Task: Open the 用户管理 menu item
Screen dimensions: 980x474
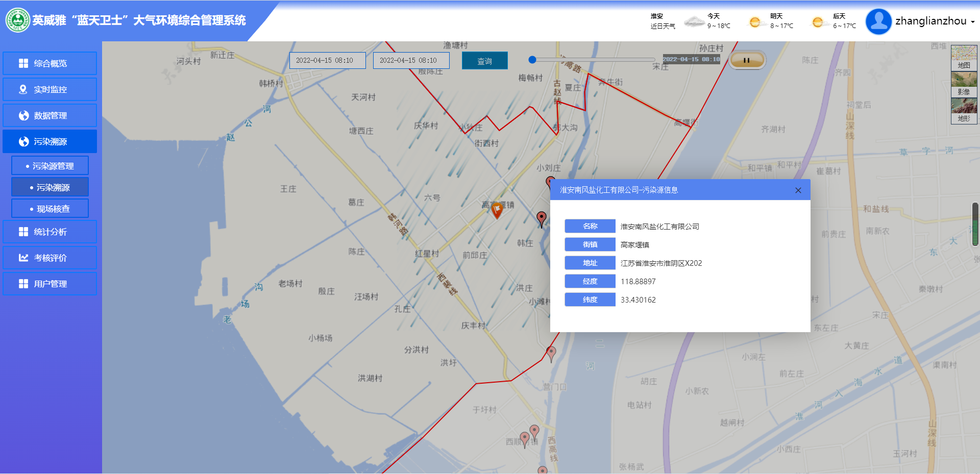Action: click(x=50, y=284)
